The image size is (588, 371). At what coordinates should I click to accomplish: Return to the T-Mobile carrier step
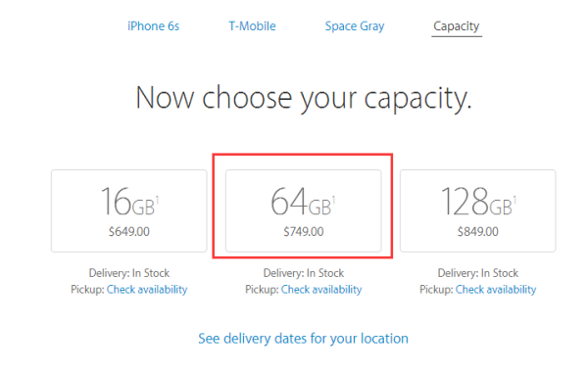[x=253, y=26]
